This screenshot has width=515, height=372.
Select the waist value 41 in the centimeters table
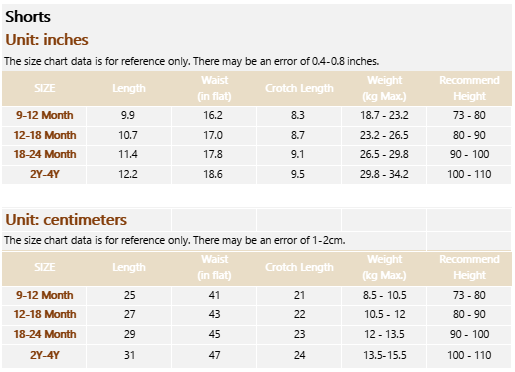pos(214,295)
